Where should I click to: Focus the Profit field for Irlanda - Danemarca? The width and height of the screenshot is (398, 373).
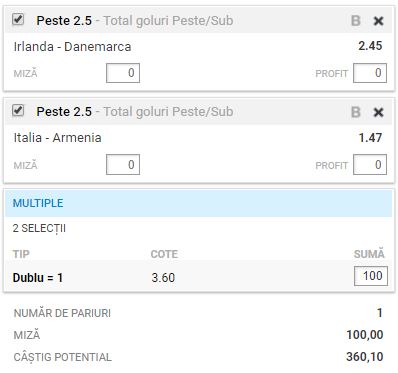tap(370, 73)
